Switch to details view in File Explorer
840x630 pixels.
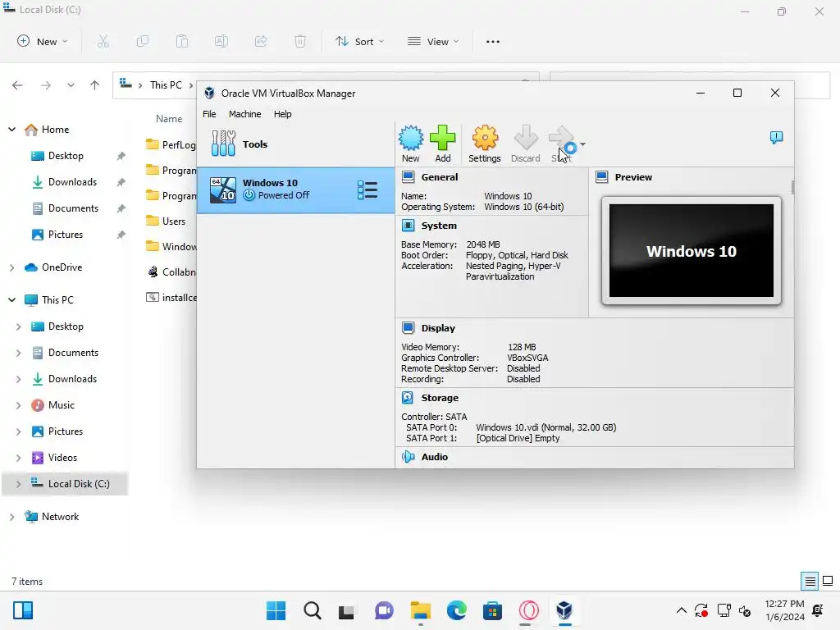tap(810, 582)
